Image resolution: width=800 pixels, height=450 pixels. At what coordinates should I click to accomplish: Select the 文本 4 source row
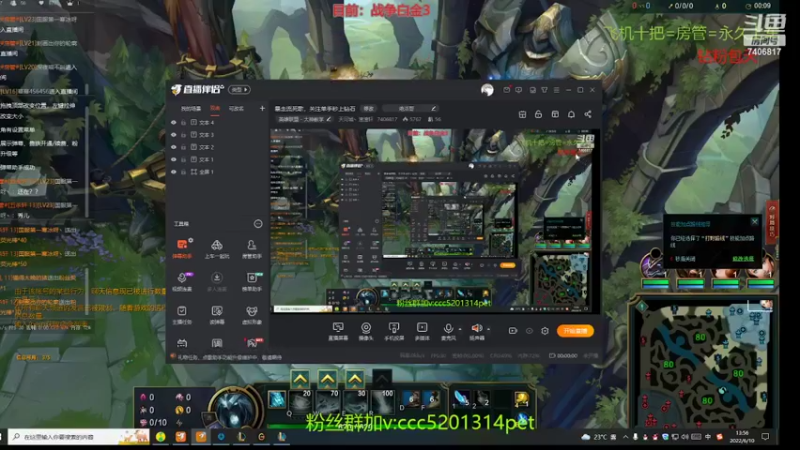coord(217,122)
